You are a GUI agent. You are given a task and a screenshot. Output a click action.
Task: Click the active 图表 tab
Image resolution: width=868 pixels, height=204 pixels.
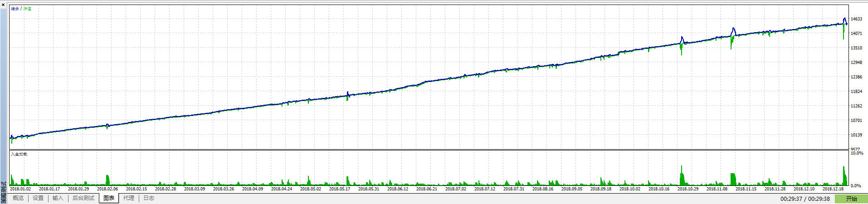pyautogui.click(x=109, y=198)
